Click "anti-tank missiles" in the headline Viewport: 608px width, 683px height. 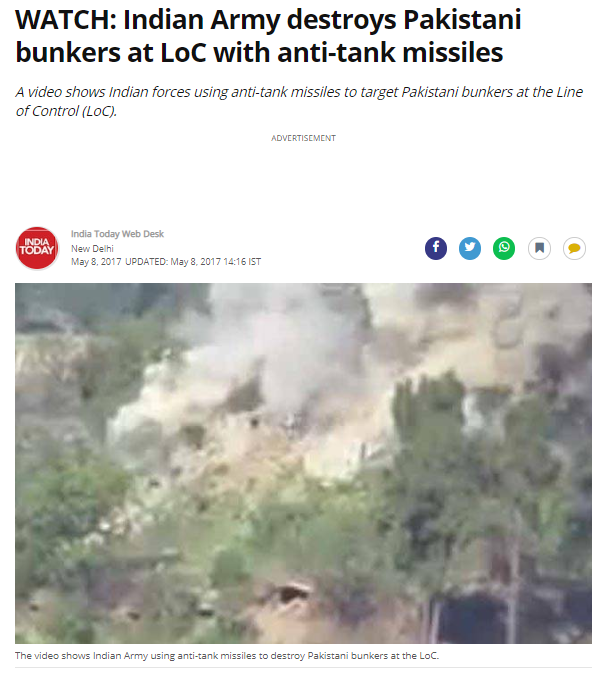[390, 53]
